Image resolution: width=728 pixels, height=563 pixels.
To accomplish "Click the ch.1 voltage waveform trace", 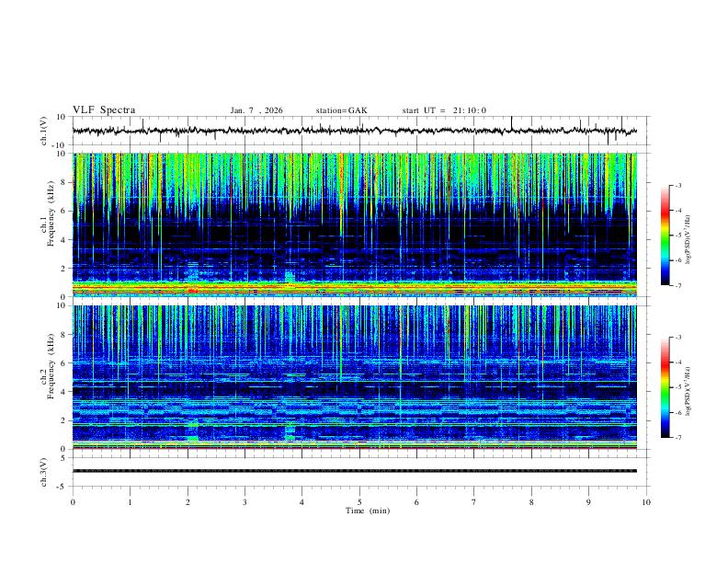I will [x=355, y=131].
